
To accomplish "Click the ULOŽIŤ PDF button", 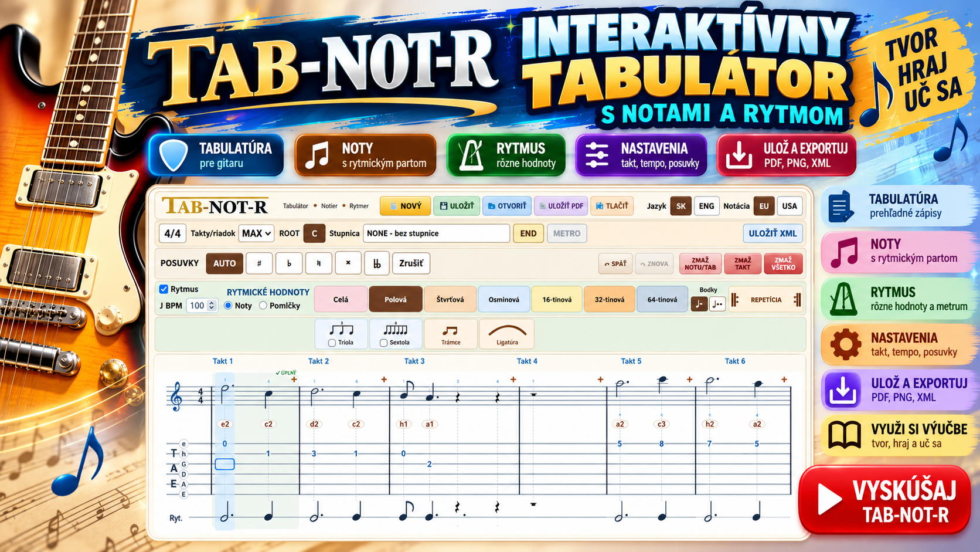I will point(562,206).
